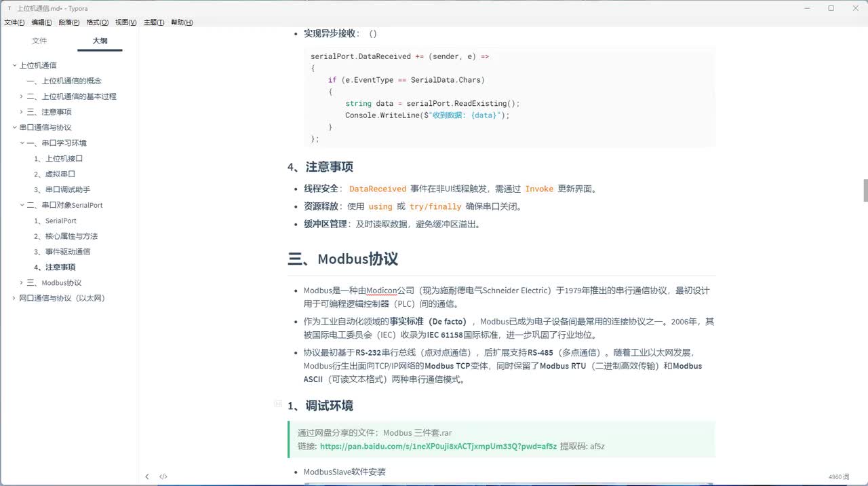Select the bold 4、注意事项 outline entry
This screenshot has width=868, height=486.
(x=54, y=267)
